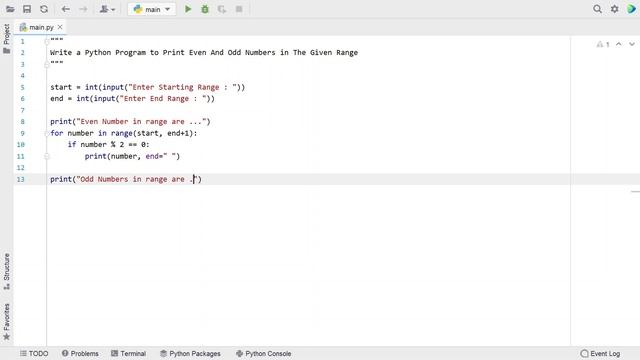Click 'range(start, end+1)' in the for loop
The image size is (640, 360).
[x=152, y=133]
